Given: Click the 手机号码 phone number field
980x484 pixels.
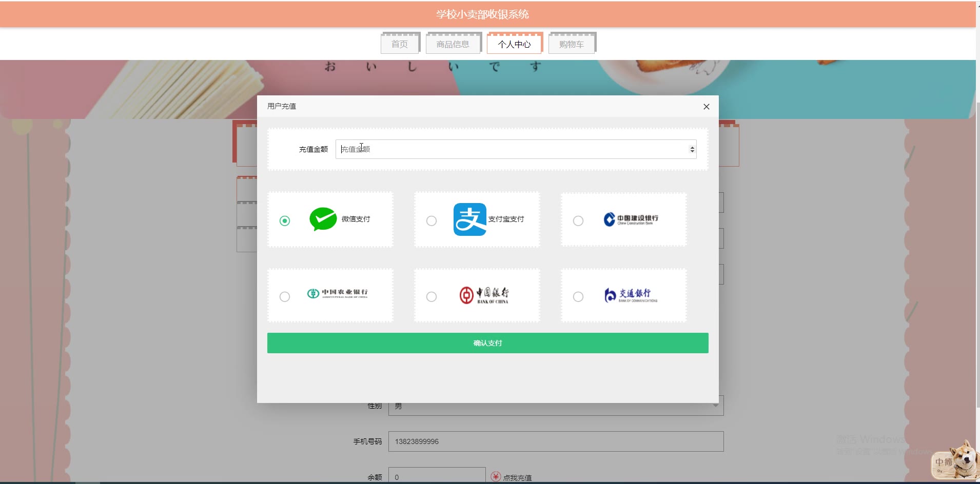Looking at the screenshot, I should (556, 441).
